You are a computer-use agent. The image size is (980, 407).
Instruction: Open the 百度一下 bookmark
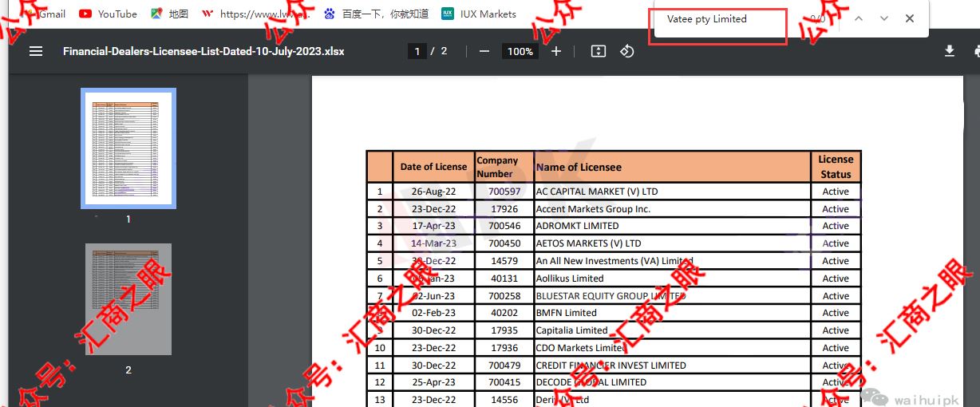click(377, 14)
